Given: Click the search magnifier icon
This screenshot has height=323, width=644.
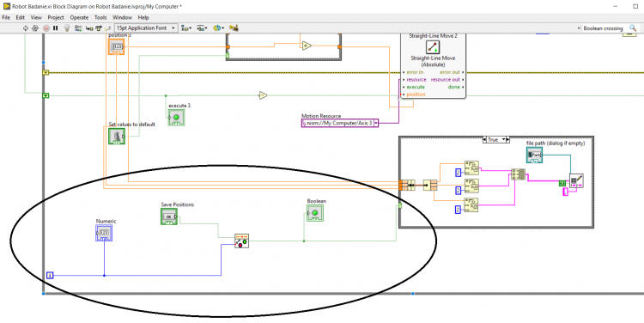Looking at the screenshot, I should point(633,28).
